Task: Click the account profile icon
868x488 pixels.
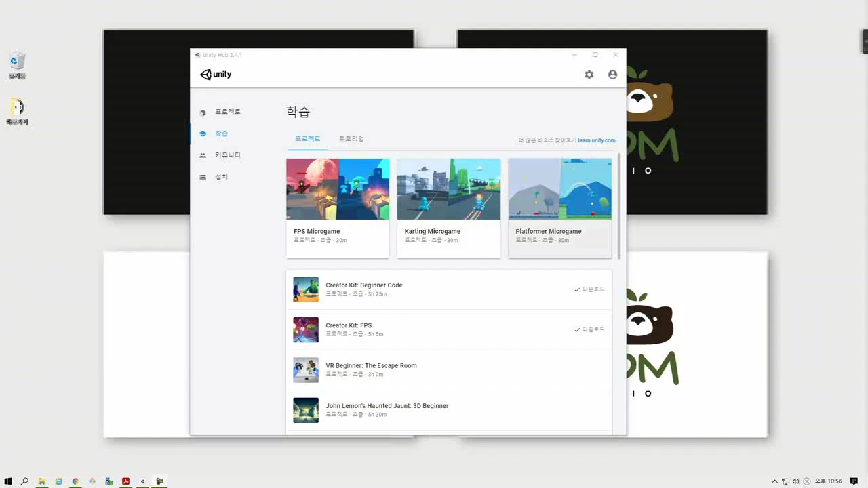Action: point(612,75)
